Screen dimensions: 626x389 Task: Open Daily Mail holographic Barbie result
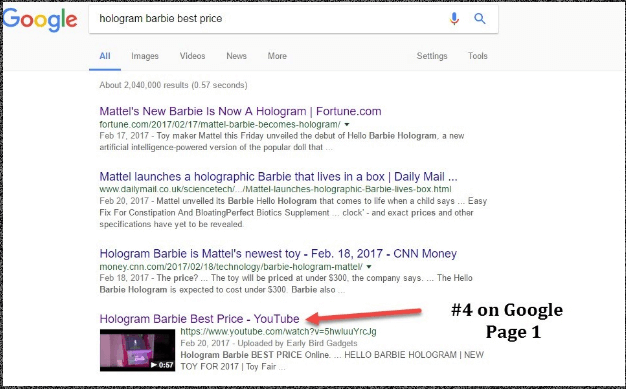click(278, 177)
